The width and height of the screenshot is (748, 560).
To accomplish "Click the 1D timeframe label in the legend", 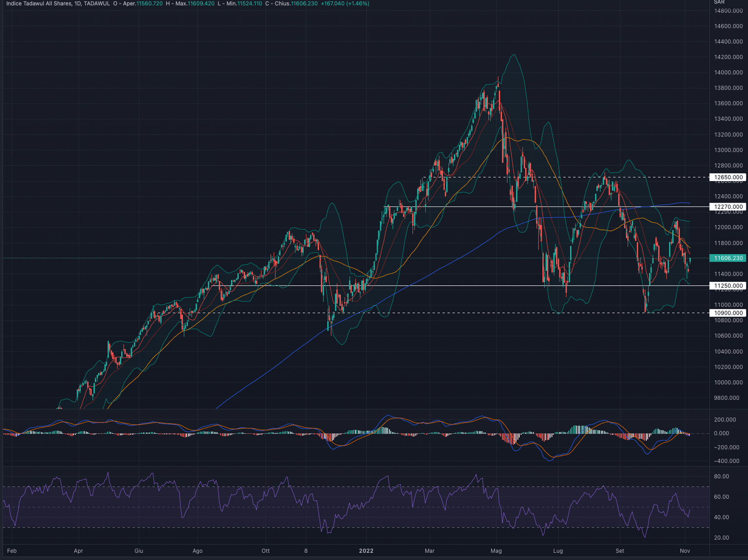I will [x=78, y=3].
